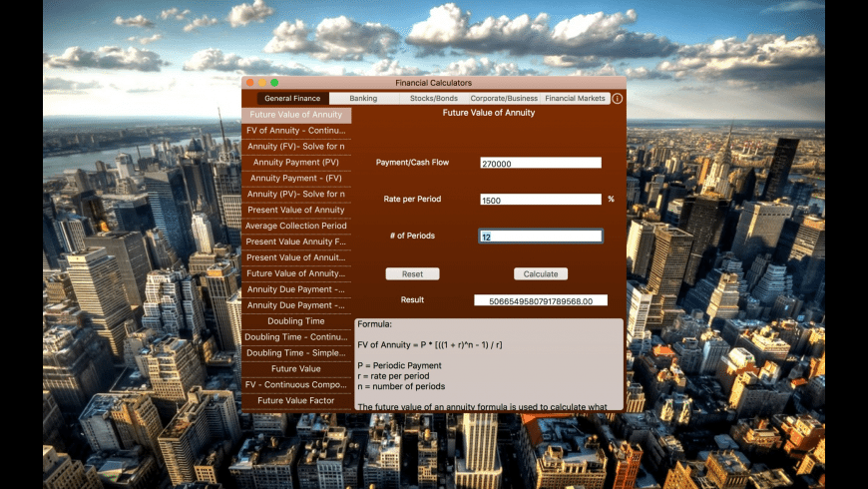
Task: Select Future Value Factor item
Action: (x=296, y=401)
